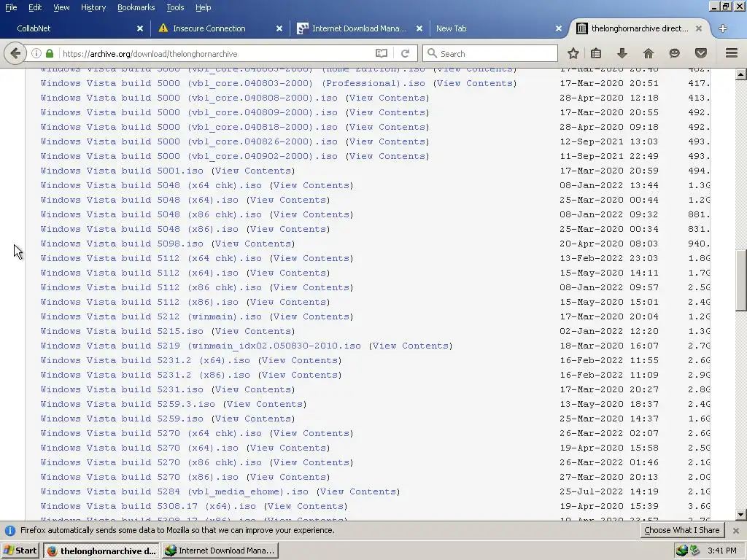Click the taskbar clock showing 3:41 PM
The image size is (747, 560).
click(721, 551)
